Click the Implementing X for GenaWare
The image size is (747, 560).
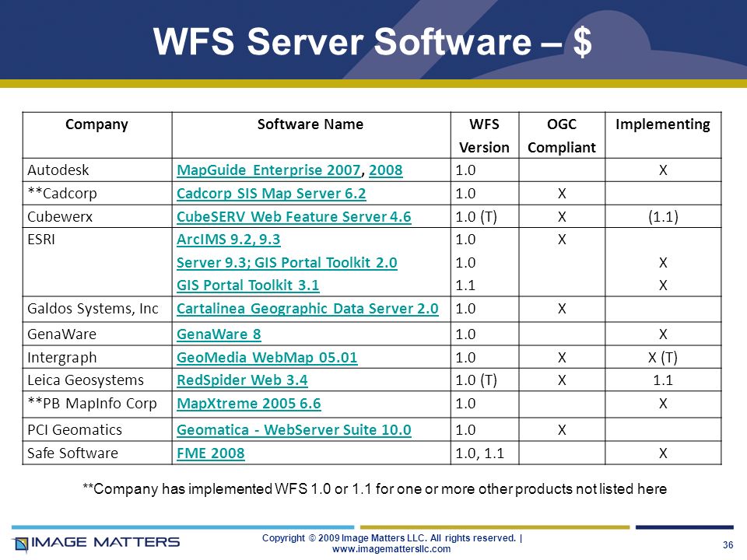click(x=663, y=334)
